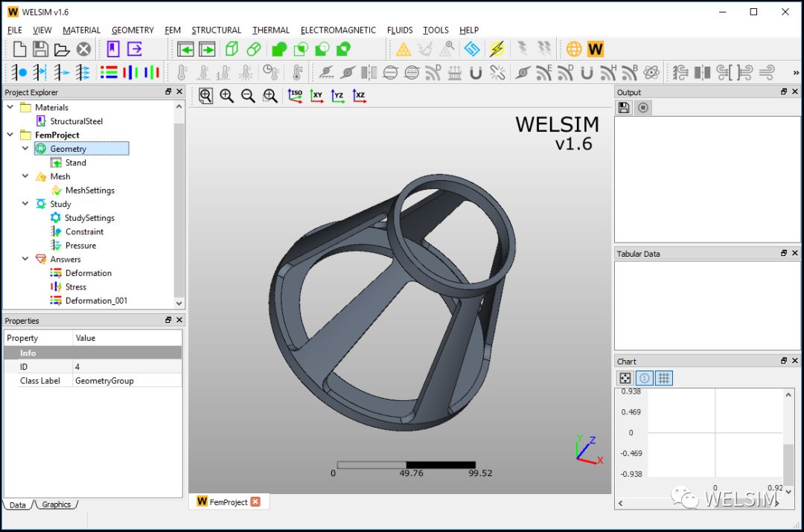804x532 pixels.
Task: Close the Project Explorer panel
Action: 179,92
